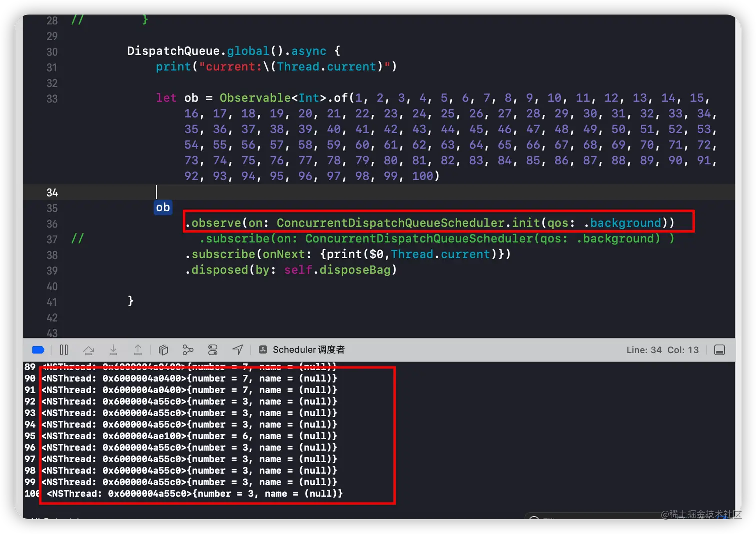Click console output row 92

pos(181,401)
